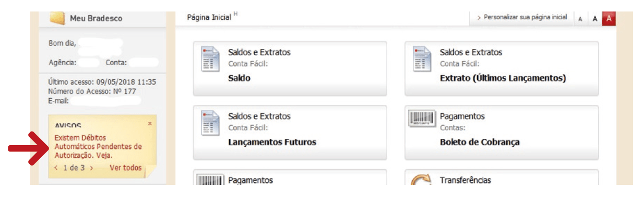The width and height of the screenshot is (644, 200).
Task: Open the Saldo card title
Action: (x=240, y=78)
